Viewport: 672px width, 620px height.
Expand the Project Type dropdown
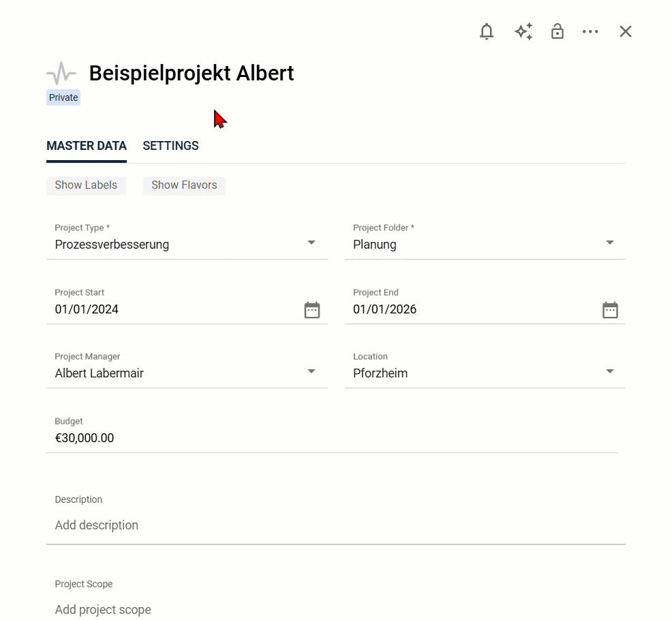tap(311, 243)
